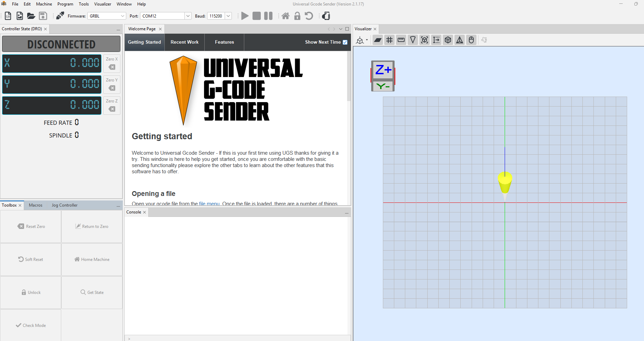Open the Machine menu
This screenshot has height=341, width=644.
44,4
